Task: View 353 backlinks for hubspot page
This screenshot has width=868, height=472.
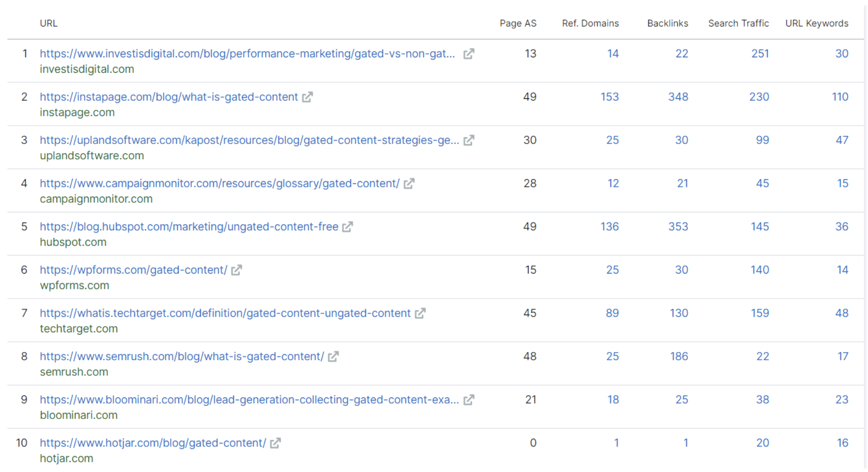Action: (x=678, y=227)
